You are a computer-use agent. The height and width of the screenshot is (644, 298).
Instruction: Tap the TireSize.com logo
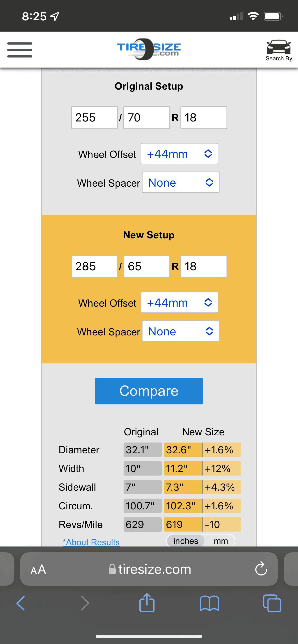point(149,49)
